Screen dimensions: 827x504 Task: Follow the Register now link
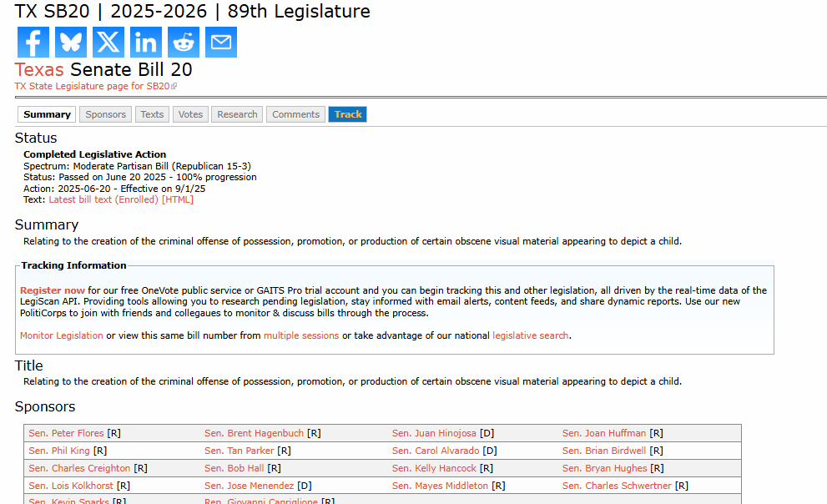tap(53, 290)
